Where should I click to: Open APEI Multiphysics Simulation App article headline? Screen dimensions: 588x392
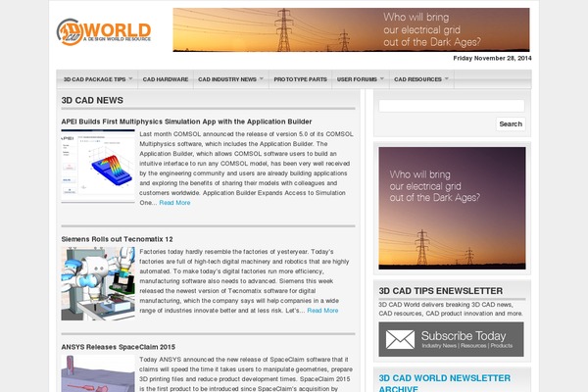click(x=186, y=122)
